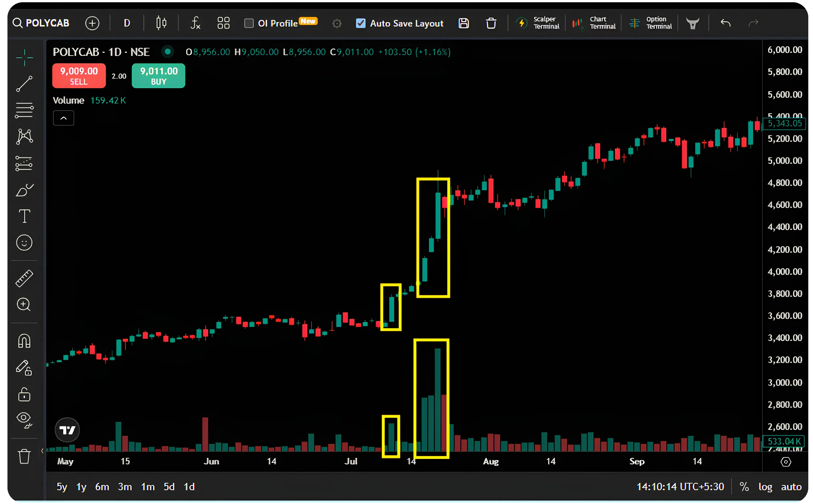Viewport: 813px width, 504px height.
Task: Click the redo arrow
Action: (753, 23)
